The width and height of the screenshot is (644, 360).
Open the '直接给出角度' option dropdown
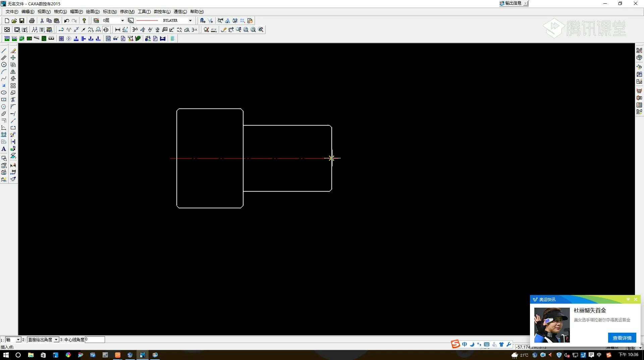56,340
